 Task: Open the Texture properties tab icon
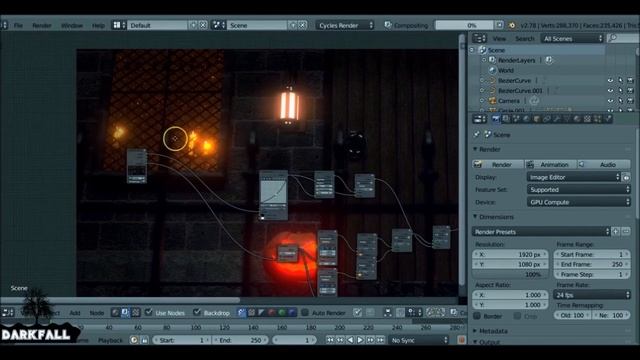tap(587, 119)
